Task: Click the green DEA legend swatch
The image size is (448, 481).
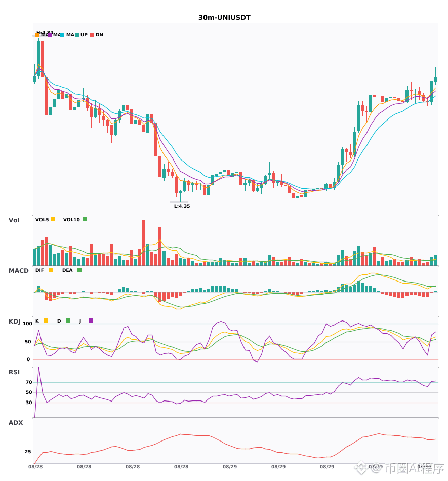Action: click(x=79, y=270)
